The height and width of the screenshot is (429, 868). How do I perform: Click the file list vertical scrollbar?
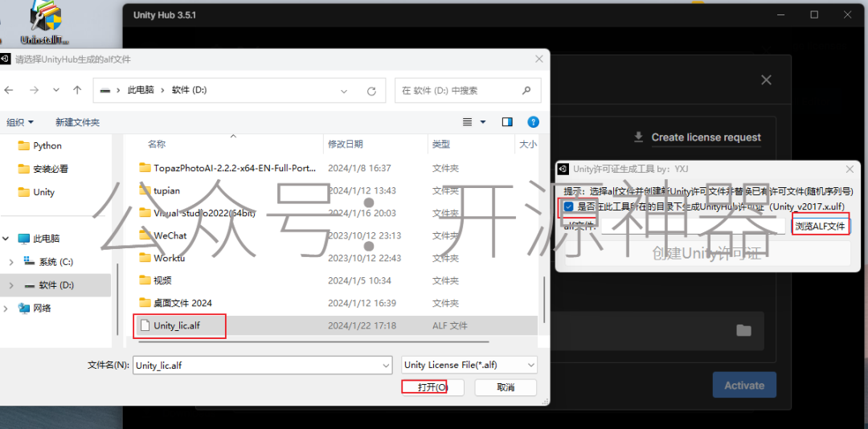pos(543,299)
